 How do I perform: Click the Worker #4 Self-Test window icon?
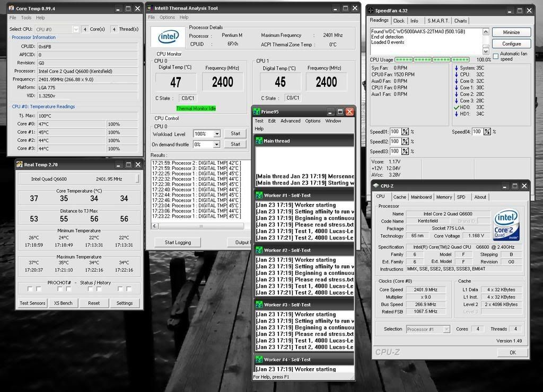tap(259, 360)
